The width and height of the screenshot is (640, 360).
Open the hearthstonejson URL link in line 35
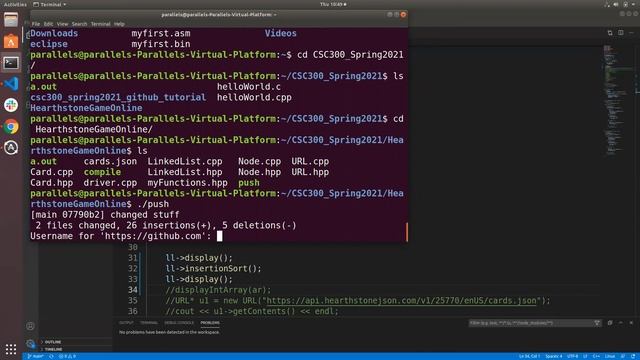401,300
